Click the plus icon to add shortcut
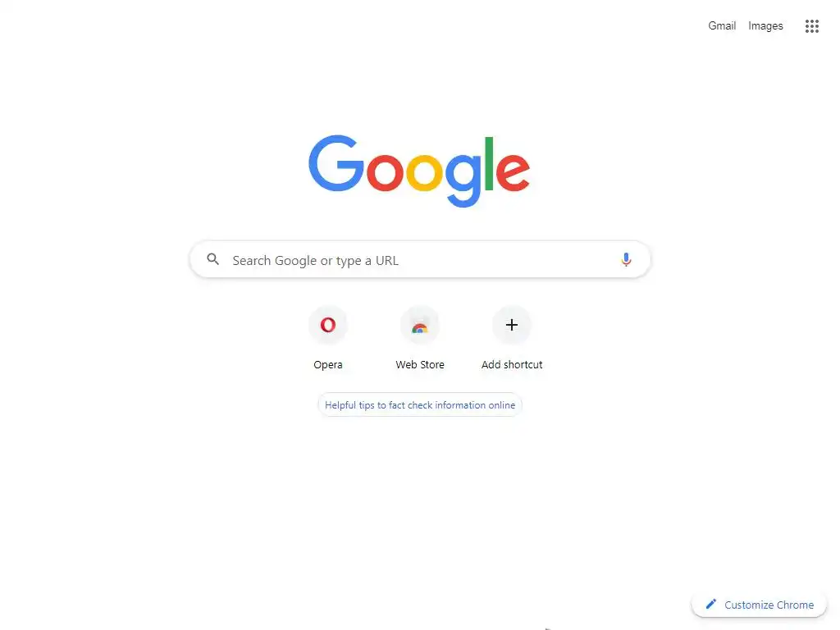Image resolution: width=840 pixels, height=630 pixels. click(x=512, y=325)
